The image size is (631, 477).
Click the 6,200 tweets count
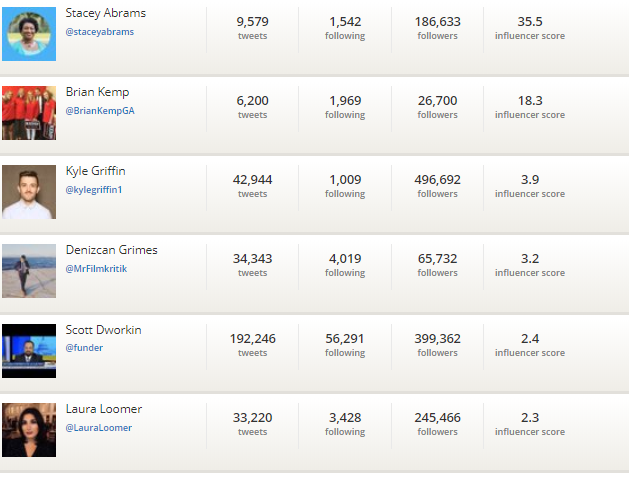tap(252, 101)
